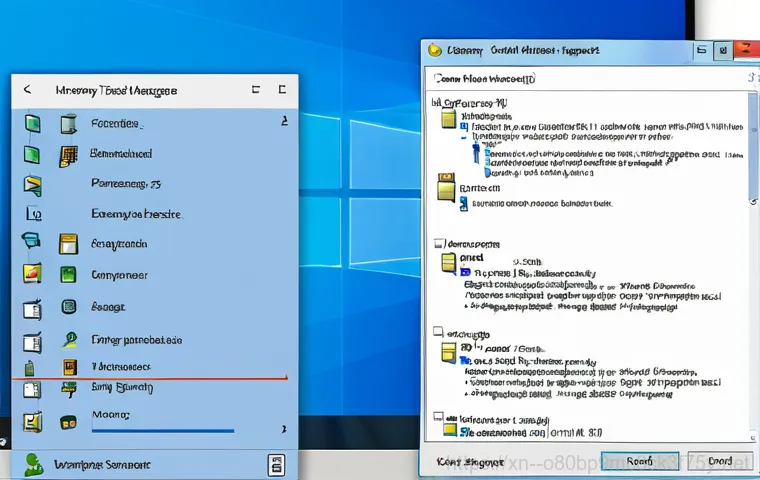Click the yellow notepad icon in the fifth list row
This screenshot has height=480, width=760.
click(68, 243)
